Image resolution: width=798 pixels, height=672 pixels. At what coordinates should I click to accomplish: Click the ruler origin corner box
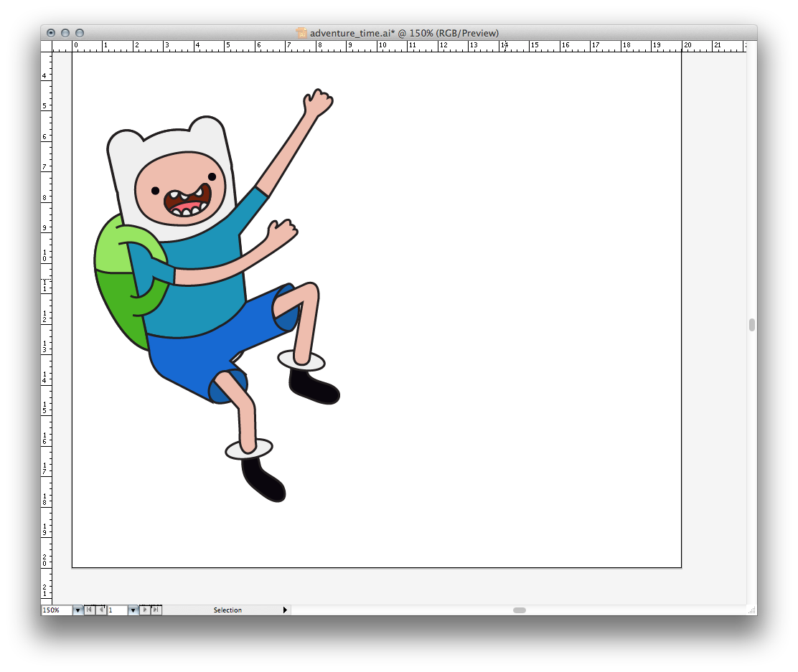coord(47,46)
